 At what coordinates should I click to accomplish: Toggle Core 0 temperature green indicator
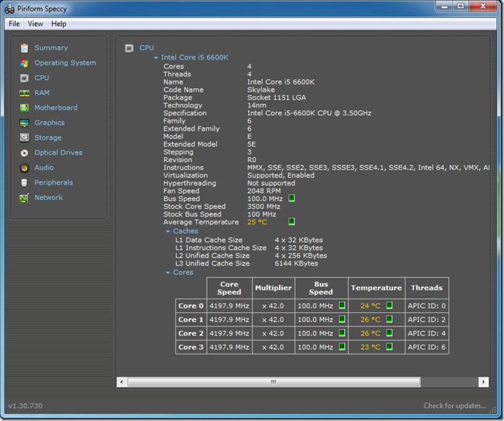coord(389,306)
